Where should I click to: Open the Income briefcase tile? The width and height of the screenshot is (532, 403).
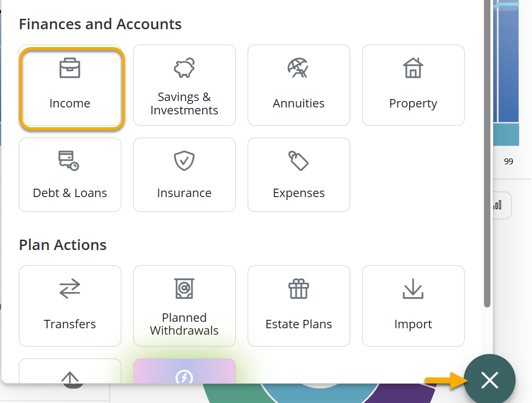click(x=70, y=85)
